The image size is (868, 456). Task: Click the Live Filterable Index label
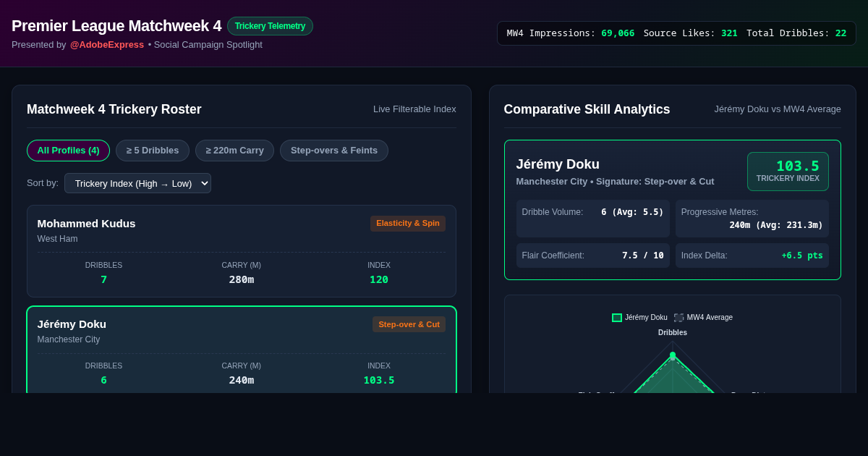tap(414, 109)
